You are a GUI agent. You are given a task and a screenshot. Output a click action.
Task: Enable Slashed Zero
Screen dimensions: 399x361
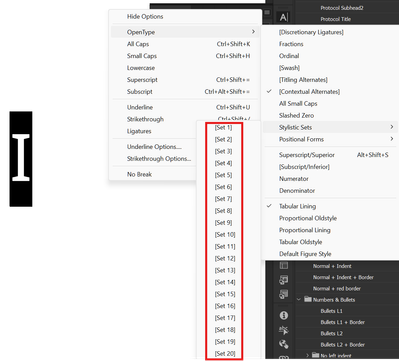pyautogui.click(x=296, y=116)
